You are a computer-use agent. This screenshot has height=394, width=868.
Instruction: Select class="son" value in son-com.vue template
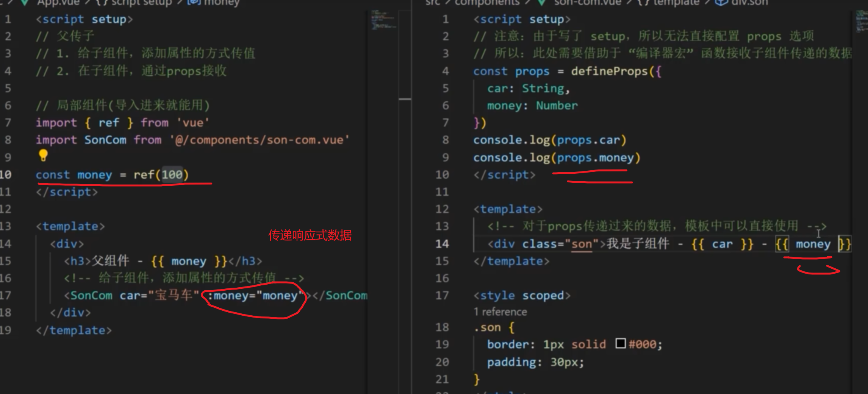pyautogui.click(x=582, y=244)
